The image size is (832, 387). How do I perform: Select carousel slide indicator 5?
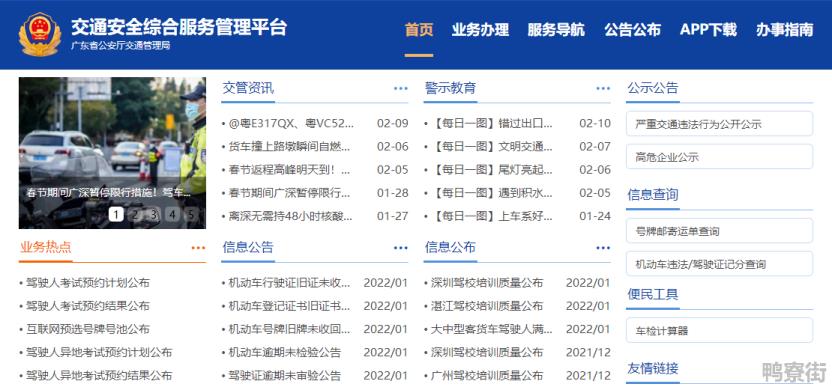click(x=190, y=214)
